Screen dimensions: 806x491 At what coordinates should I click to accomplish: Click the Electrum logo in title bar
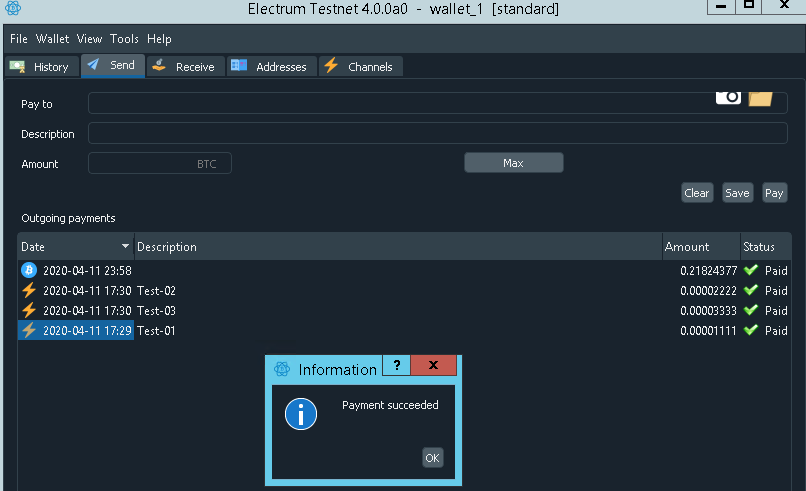tap(12, 8)
